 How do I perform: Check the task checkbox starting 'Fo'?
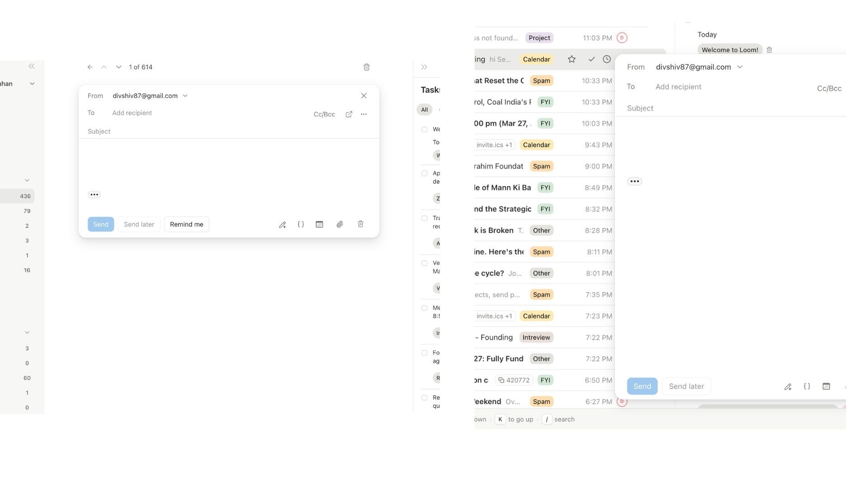pyautogui.click(x=425, y=353)
